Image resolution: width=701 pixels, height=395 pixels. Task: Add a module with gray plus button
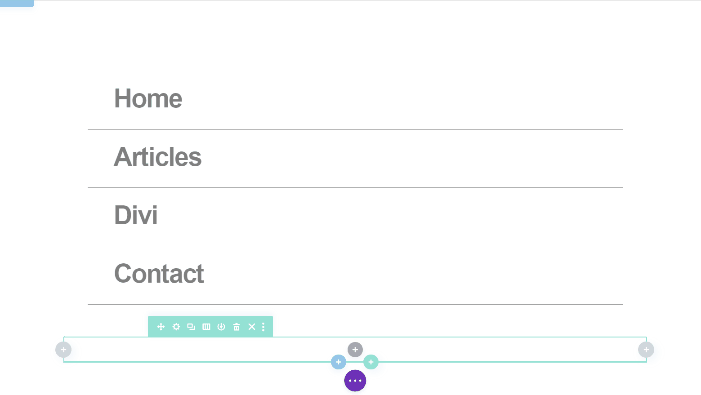click(x=355, y=349)
